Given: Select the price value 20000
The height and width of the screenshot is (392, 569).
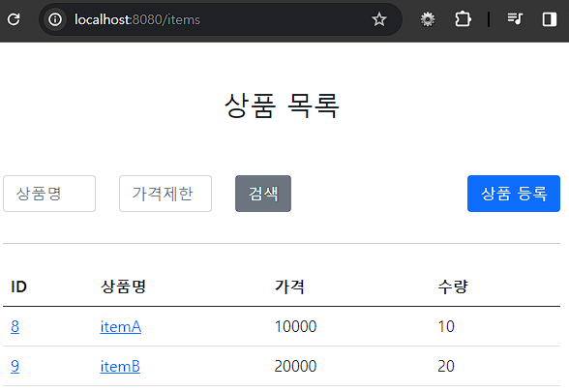Looking at the screenshot, I should point(295,366).
